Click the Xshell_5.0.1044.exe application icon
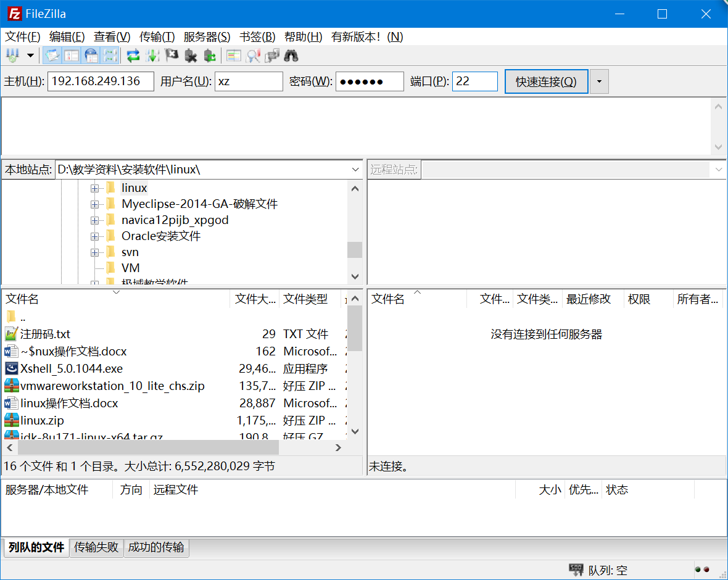The width and height of the screenshot is (728, 580). pos(11,369)
